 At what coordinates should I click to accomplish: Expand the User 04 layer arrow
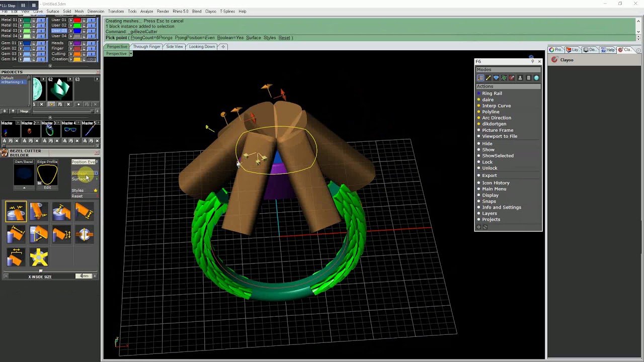click(x=71, y=36)
